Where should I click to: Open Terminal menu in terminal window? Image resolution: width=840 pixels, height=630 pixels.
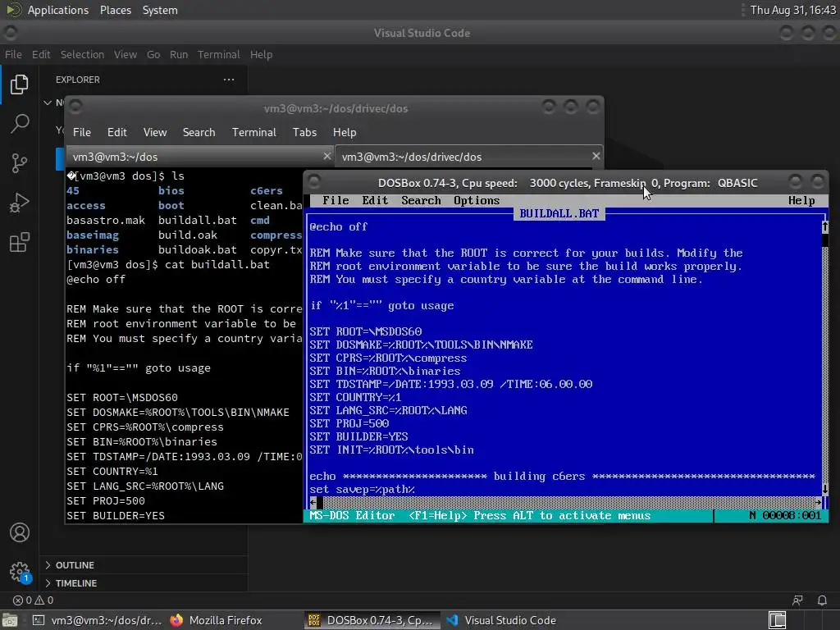coord(254,132)
